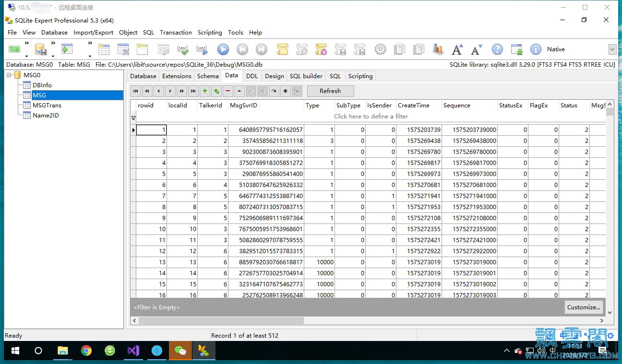Image resolution: width=622 pixels, height=364 pixels.
Task: Switch to the DDL tab
Action: (252, 76)
